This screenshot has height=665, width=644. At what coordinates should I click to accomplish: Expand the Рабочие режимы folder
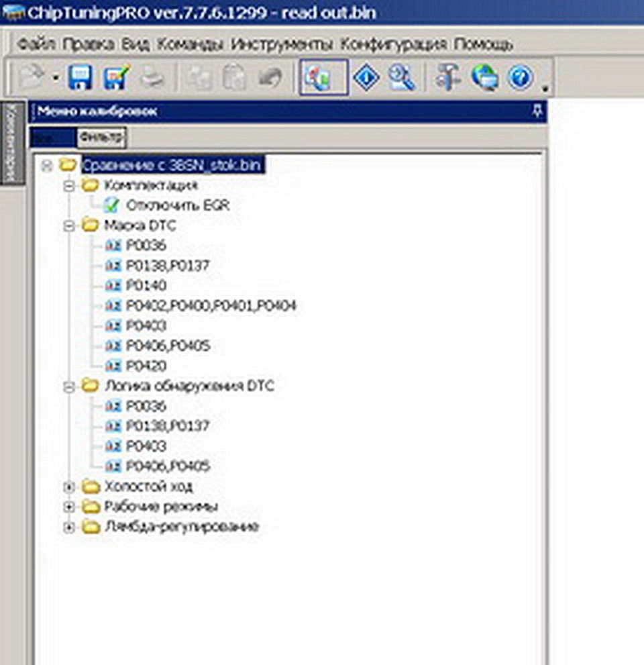[x=68, y=507]
